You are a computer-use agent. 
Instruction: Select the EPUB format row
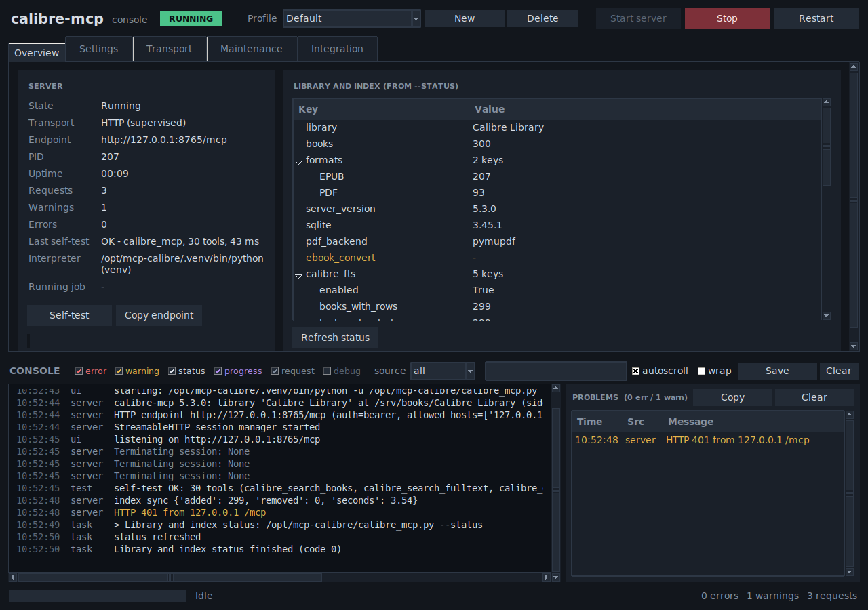pos(557,176)
